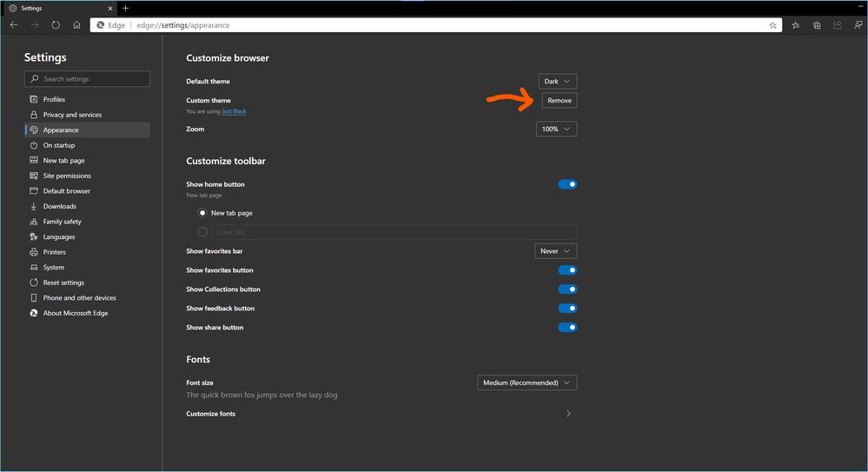Image resolution: width=868 pixels, height=472 pixels.
Task: Open Printers settings
Action: click(x=88, y=251)
